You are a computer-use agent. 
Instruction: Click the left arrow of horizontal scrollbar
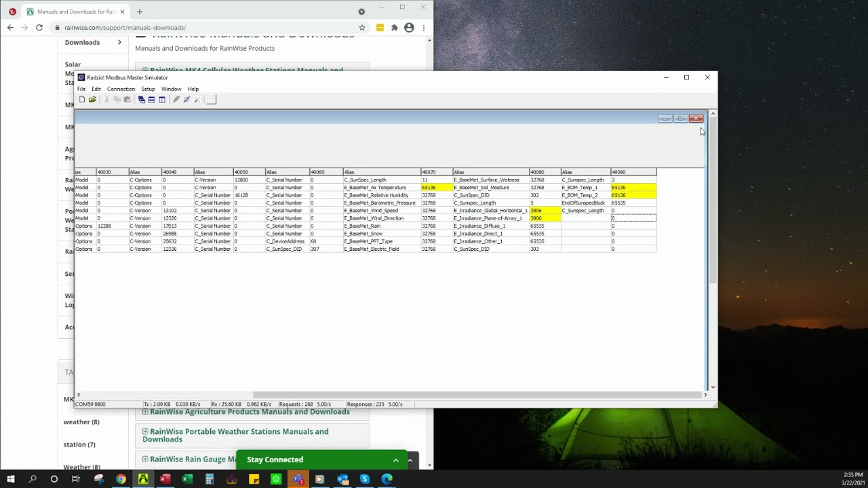(x=79, y=394)
